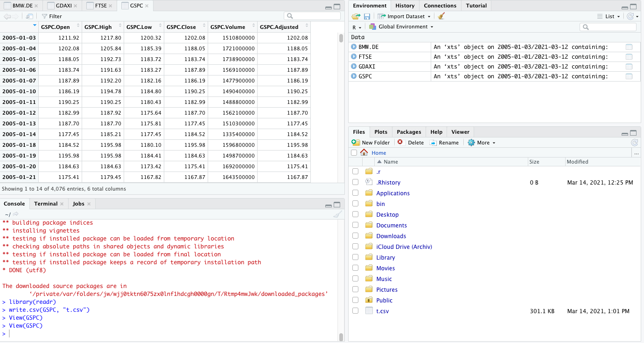Image resolution: width=644 pixels, height=343 pixels.
Task: View the BMW.DE object via its grid icon
Action: tap(629, 47)
